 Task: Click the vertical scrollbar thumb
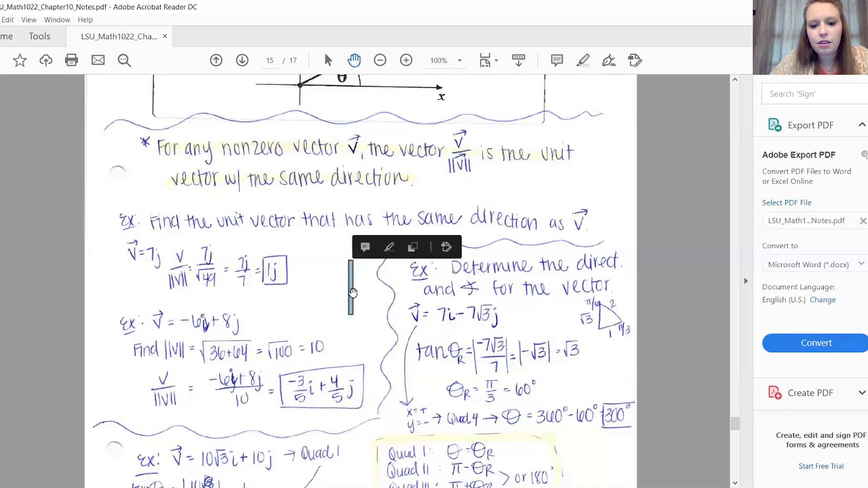[734, 424]
